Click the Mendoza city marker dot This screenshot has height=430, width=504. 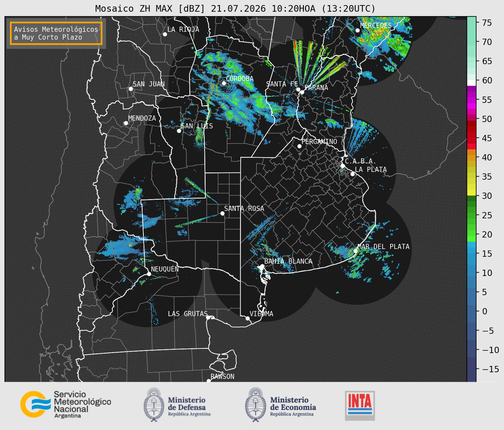click(126, 123)
